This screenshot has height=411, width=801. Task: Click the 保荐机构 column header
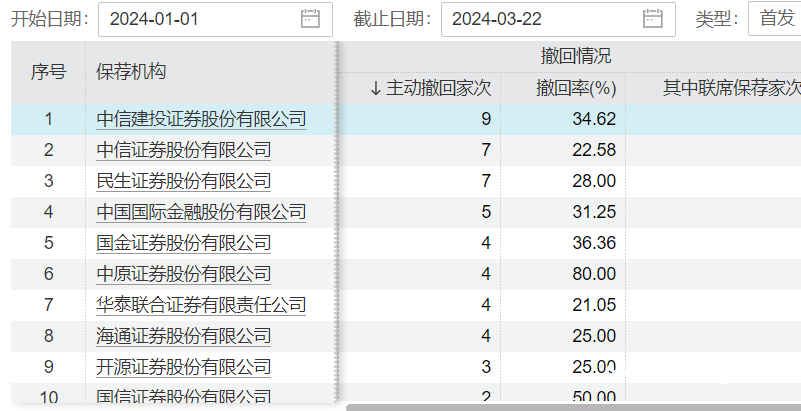pos(131,71)
